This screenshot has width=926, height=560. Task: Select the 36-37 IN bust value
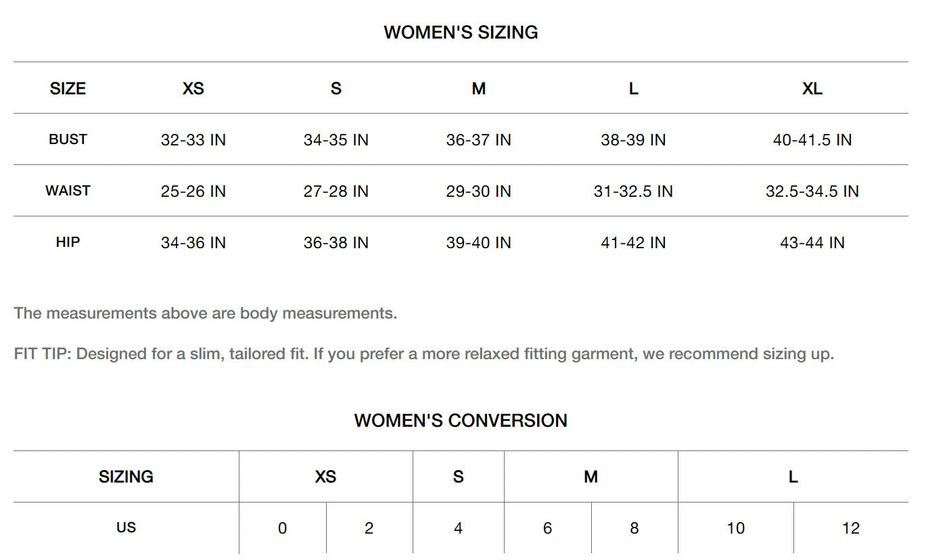[x=478, y=140]
